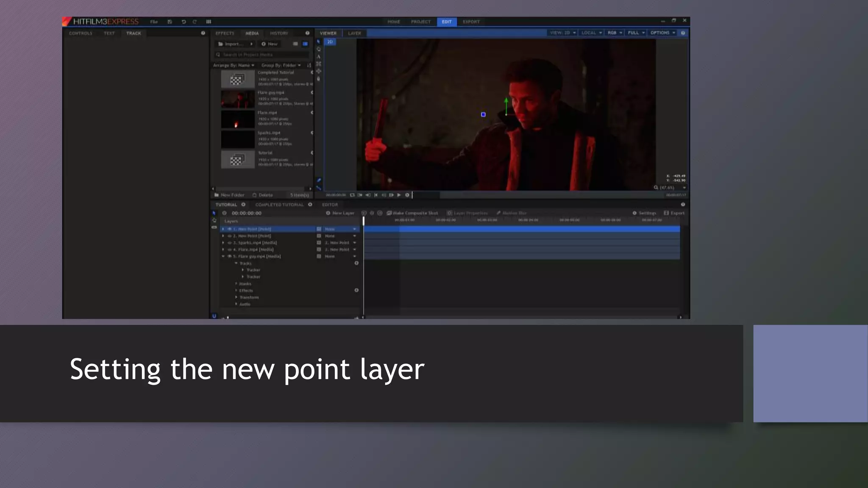Image resolution: width=868 pixels, height=488 pixels.
Task: Select the Text tool in viewer toolbar
Action: 318,56
